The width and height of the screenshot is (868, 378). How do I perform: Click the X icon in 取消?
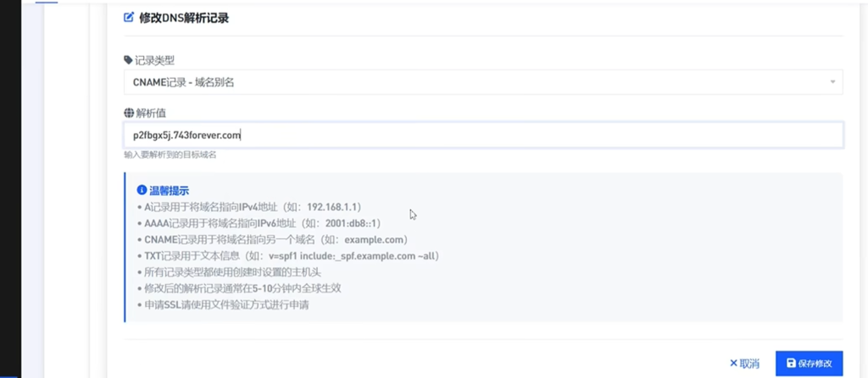(x=733, y=364)
